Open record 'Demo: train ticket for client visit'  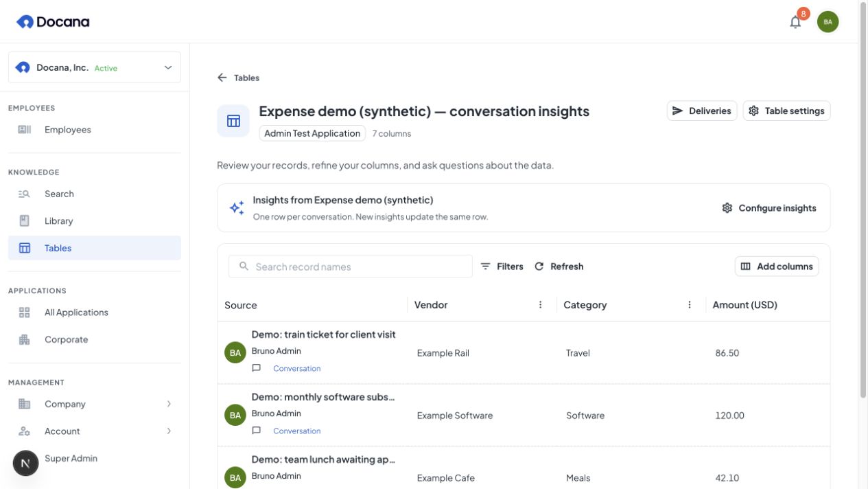click(323, 334)
